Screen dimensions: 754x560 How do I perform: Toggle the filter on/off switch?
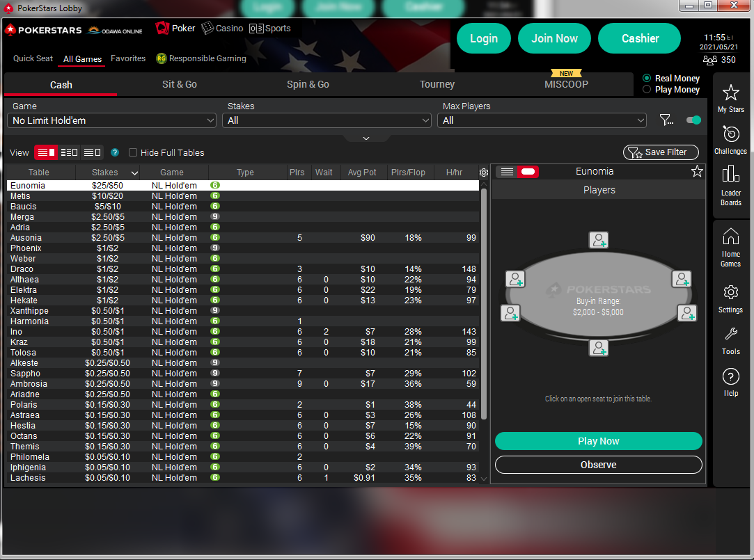pos(693,120)
